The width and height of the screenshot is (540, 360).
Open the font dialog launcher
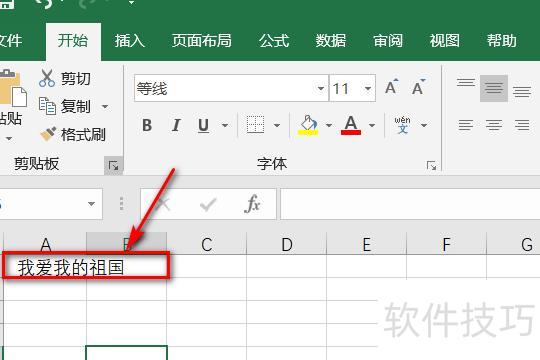coord(431,166)
